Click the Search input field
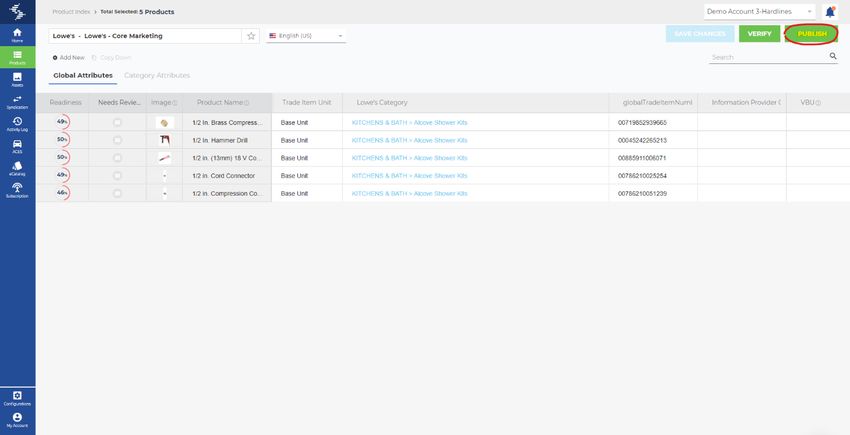This screenshot has width=850, height=435. click(768, 57)
